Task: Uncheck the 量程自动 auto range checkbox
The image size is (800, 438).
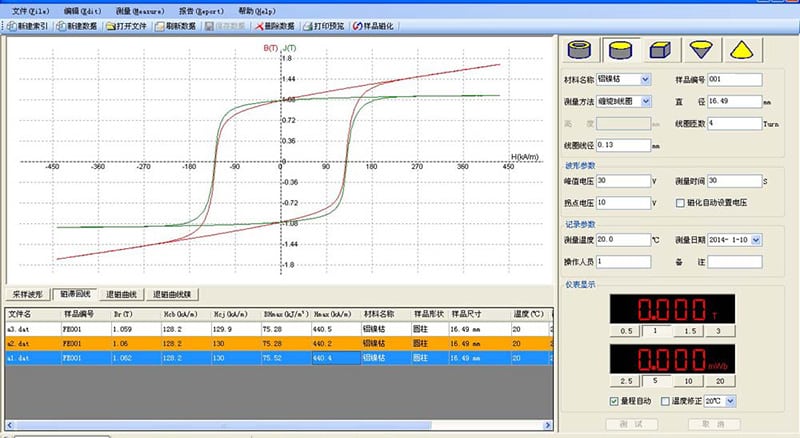Action: click(614, 401)
